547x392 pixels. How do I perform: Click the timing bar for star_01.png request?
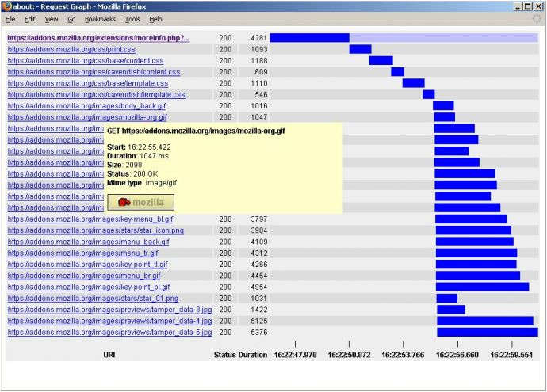point(447,299)
